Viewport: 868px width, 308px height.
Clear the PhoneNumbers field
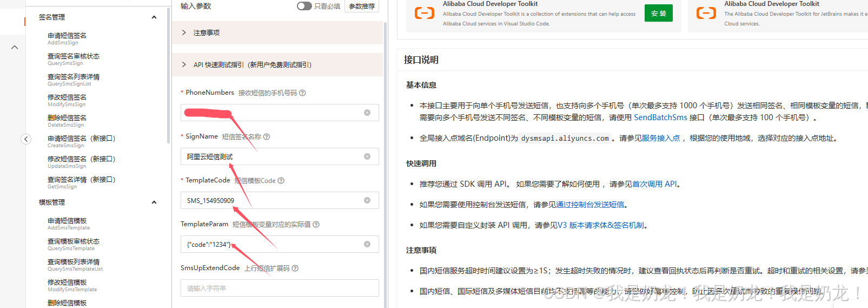pos(367,113)
